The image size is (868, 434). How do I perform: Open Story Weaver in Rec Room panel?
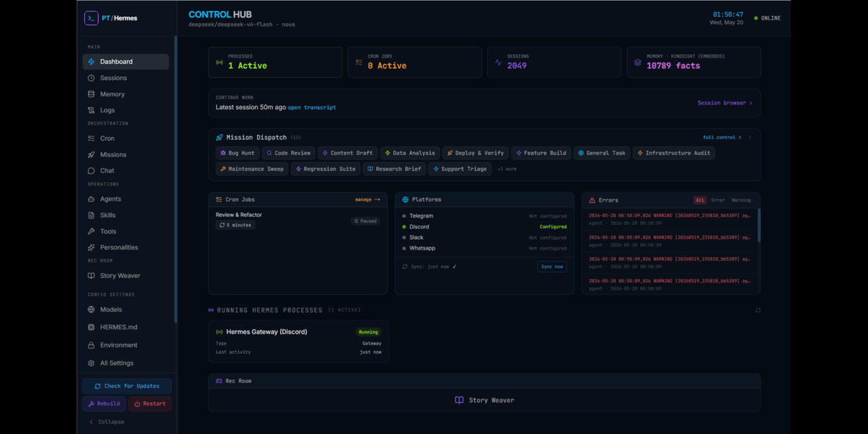click(x=484, y=400)
